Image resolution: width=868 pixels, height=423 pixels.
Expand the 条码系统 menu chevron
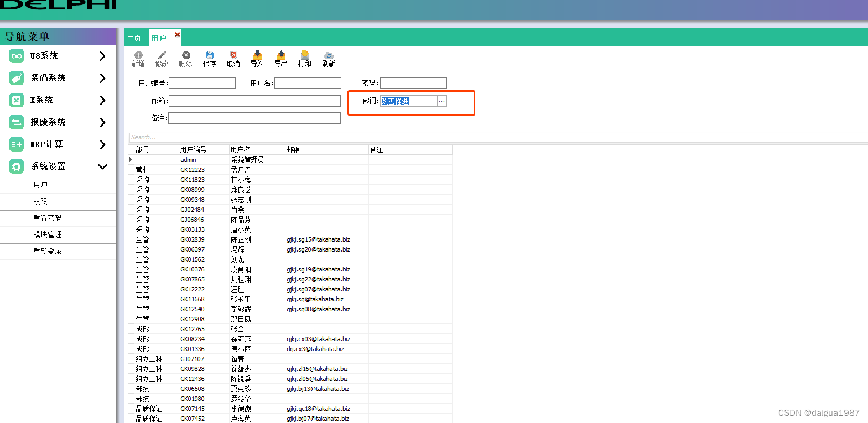point(102,78)
